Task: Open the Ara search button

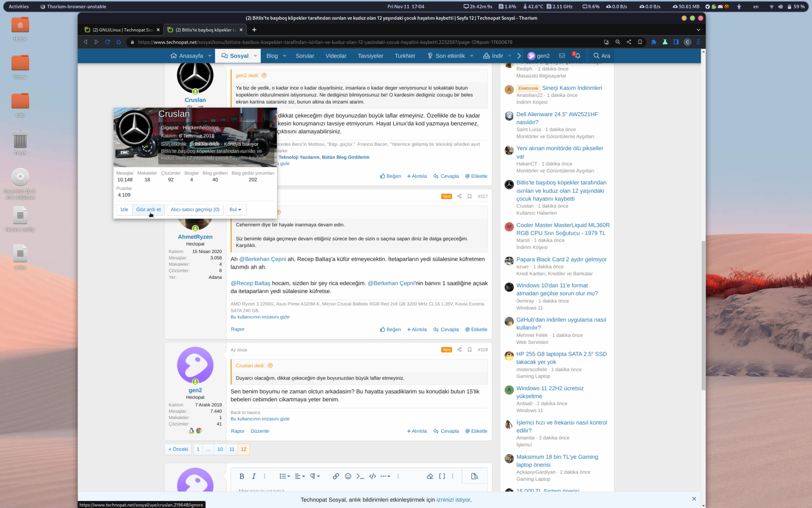Action: (x=601, y=56)
